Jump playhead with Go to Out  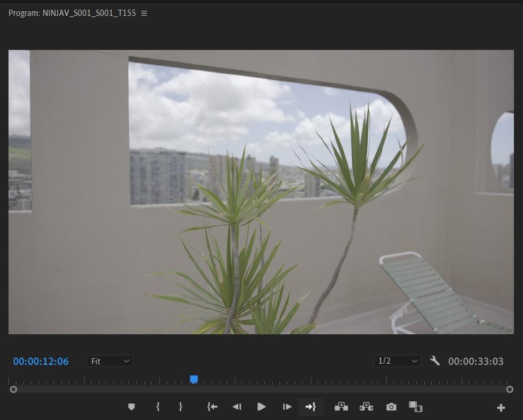[311, 406]
